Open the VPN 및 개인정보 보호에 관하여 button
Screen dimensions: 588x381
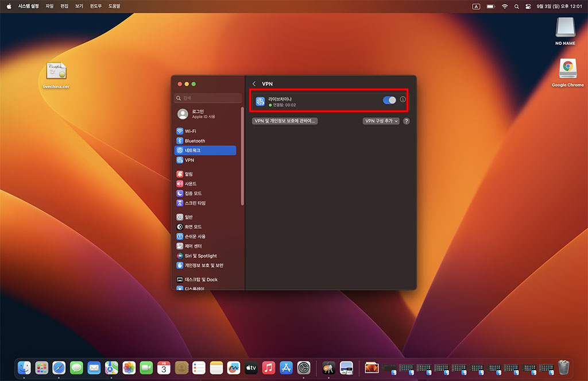point(285,121)
